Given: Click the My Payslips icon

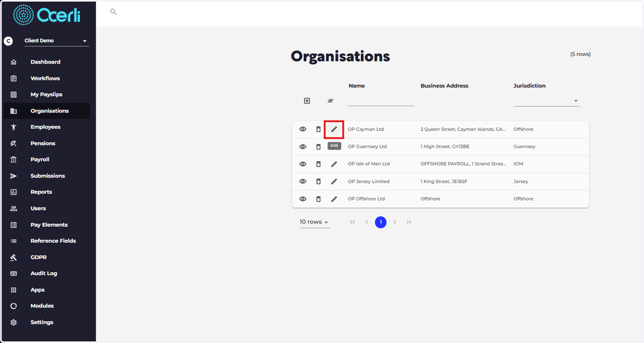Looking at the screenshot, I should pyautogui.click(x=13, y=94).
